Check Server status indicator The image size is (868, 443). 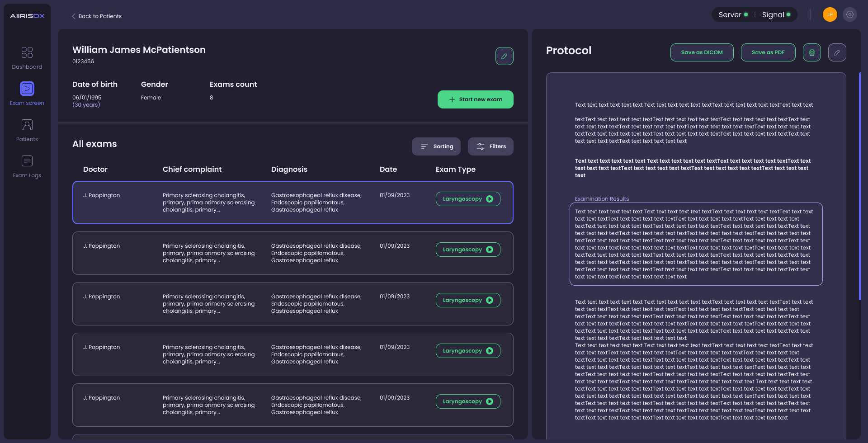click(x=733, y=14)
